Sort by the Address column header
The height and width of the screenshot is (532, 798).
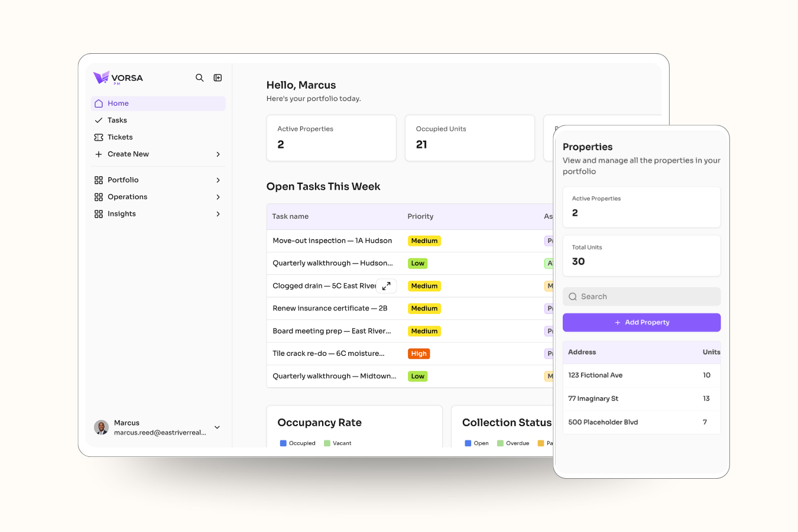pos(582,352)
